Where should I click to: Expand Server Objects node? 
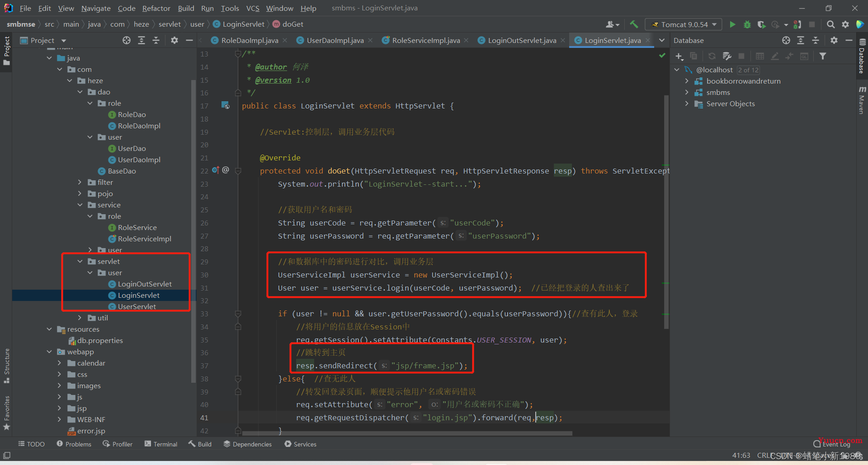[687, 103]
